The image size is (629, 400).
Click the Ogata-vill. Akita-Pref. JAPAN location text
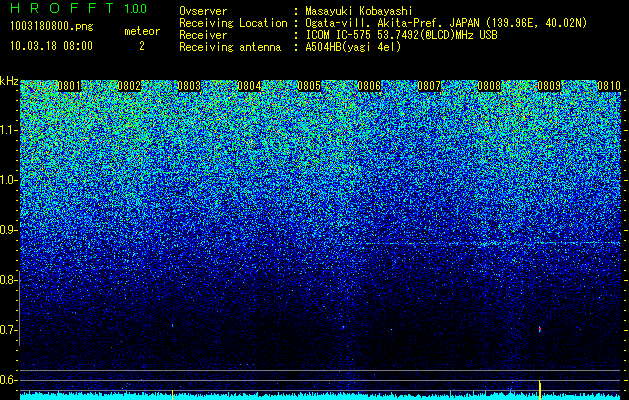coord(446,23)
